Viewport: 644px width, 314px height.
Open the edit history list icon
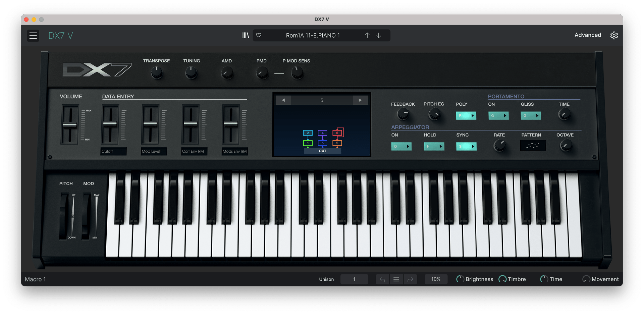(x=396, y=279)
